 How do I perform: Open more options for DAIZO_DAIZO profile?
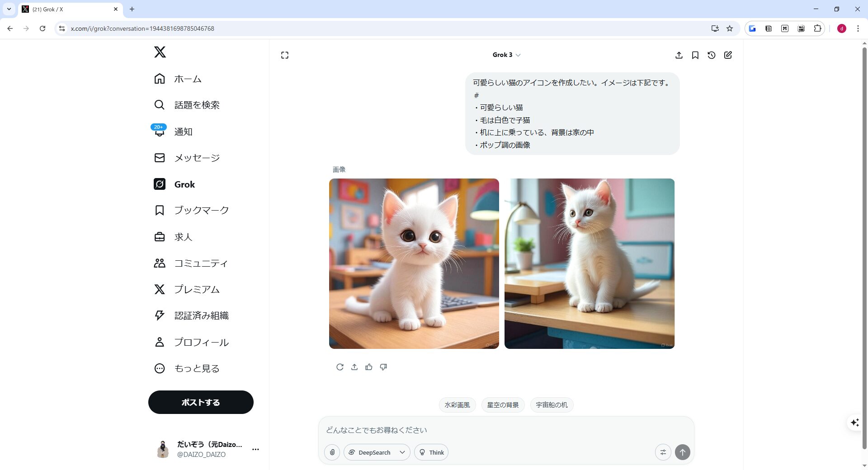click(256, 450)
